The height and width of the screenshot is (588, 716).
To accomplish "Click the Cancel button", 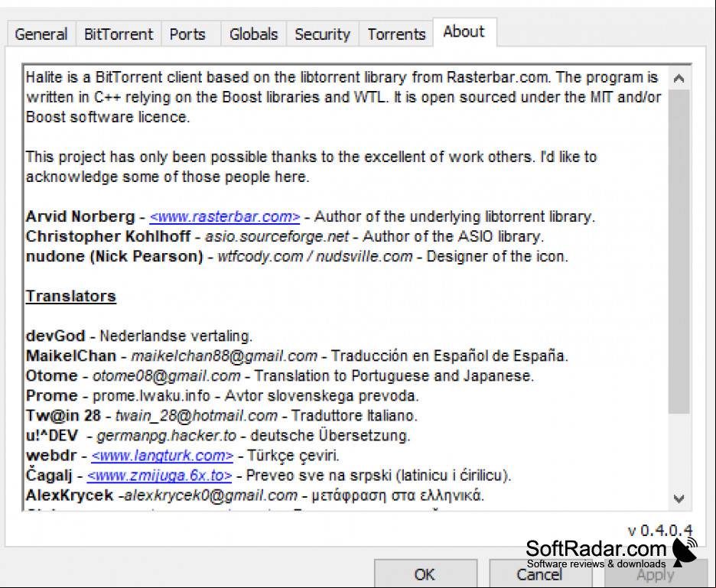I will 539,574.
